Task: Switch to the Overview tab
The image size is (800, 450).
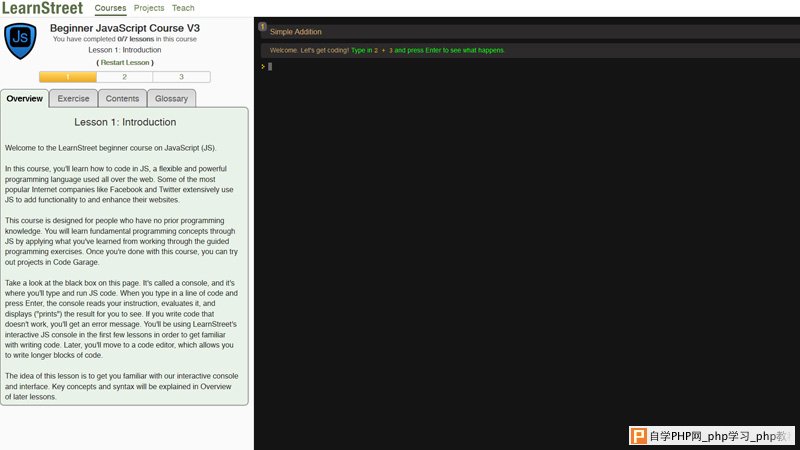Action: 24,98
